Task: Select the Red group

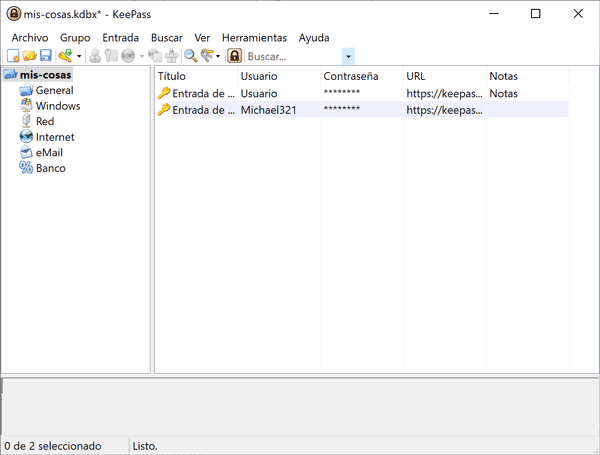Action: tap(45, 121)
